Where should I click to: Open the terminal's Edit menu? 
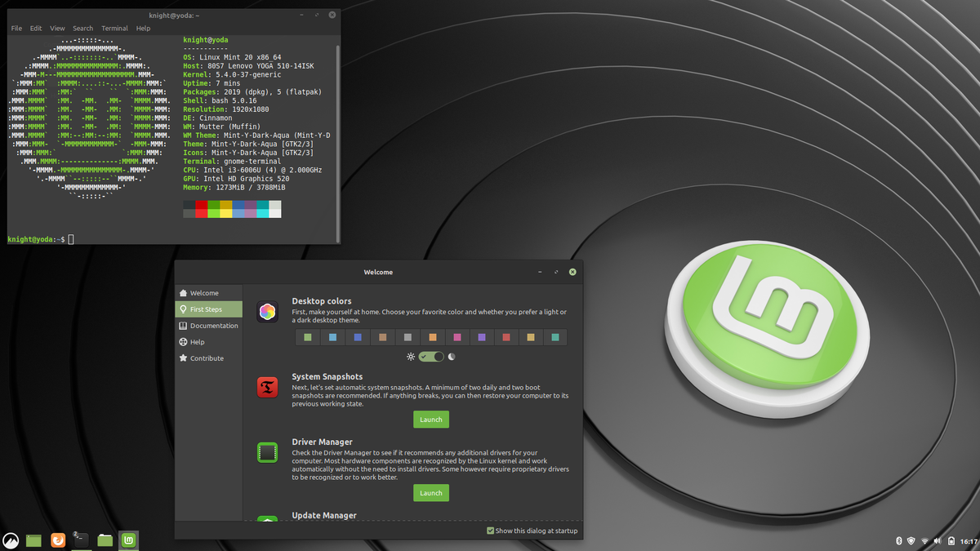coord(36,29)
